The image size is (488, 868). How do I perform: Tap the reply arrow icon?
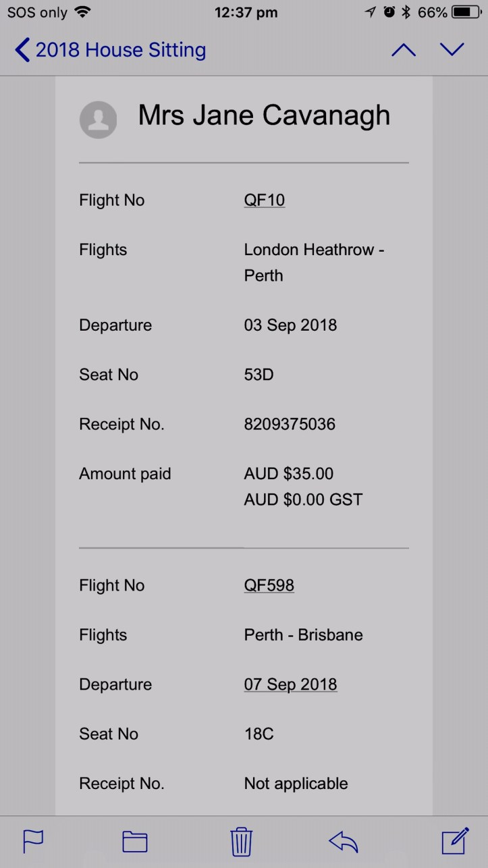[x=343, y=841]
